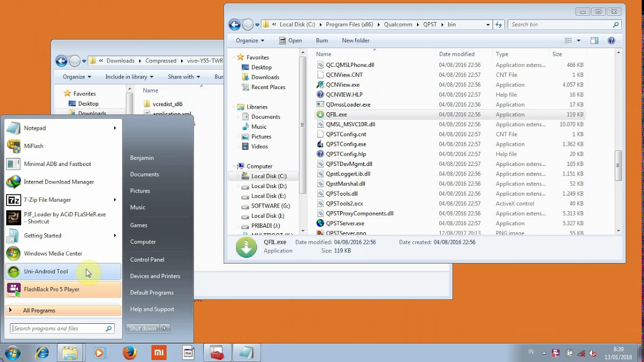Open Windows Media Player on taskbar
This screenshot has width=644, height=362.
[99, 353]
